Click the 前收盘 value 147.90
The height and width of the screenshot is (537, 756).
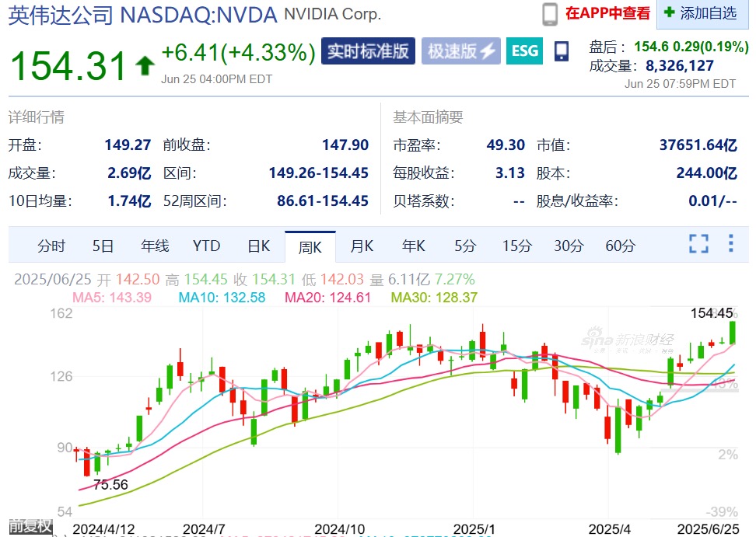[x=345, y=145]
